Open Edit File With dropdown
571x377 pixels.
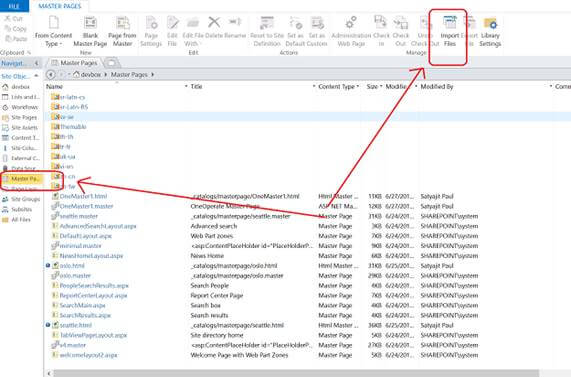[193, 31]
